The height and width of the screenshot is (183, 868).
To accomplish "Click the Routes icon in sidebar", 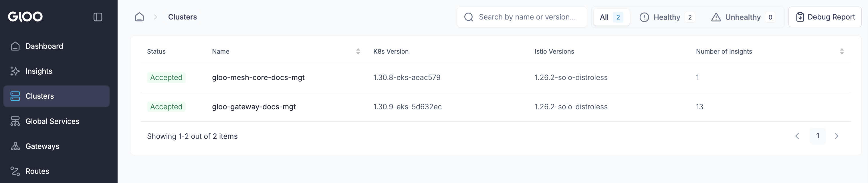I will click(15, 171).
